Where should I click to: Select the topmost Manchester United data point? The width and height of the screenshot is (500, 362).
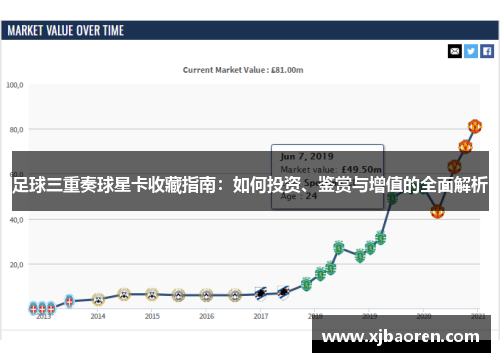pos(475,126)
